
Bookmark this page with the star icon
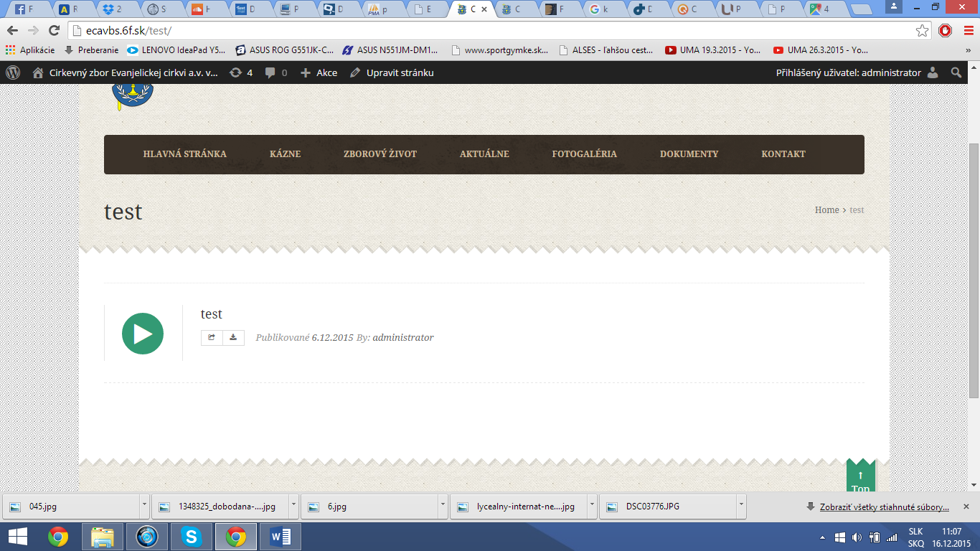922,31
